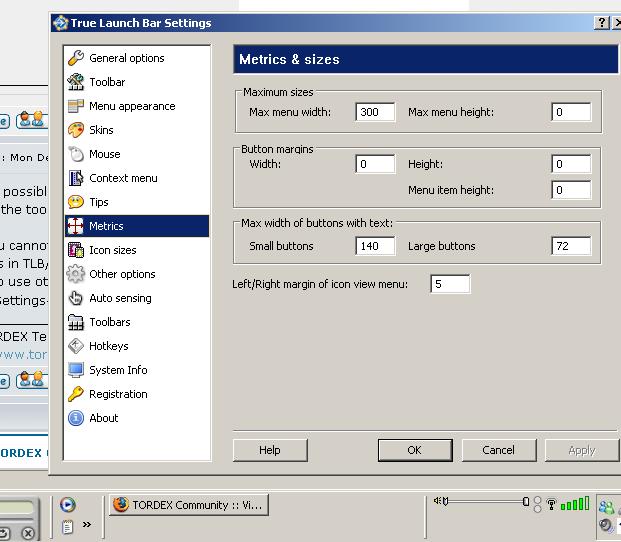Select the Skins palette icon
The image size is (621, 542).
click(75, 130)
